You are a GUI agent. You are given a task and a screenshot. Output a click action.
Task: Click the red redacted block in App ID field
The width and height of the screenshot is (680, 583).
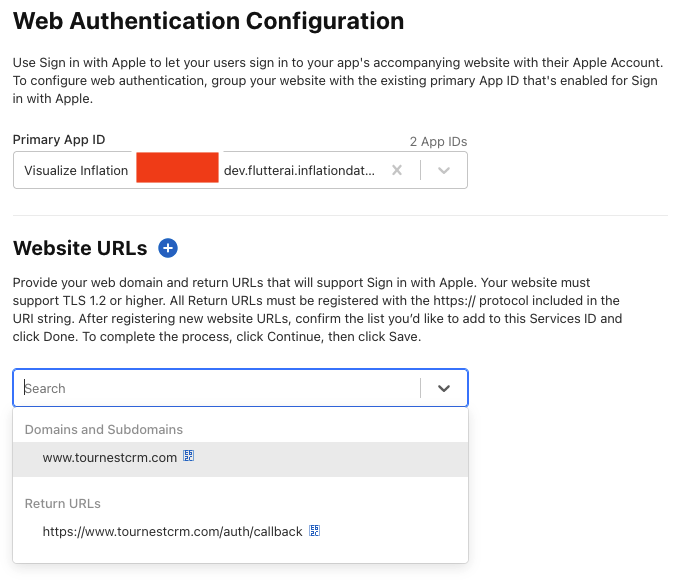click(x=177, y=170)
